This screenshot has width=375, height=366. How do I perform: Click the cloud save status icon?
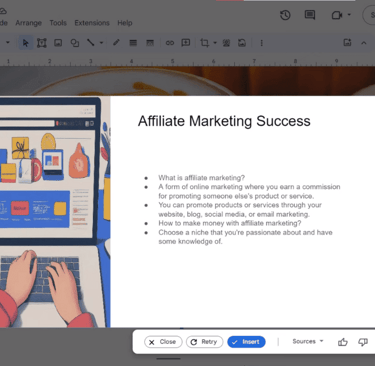(x=3, y=11)
